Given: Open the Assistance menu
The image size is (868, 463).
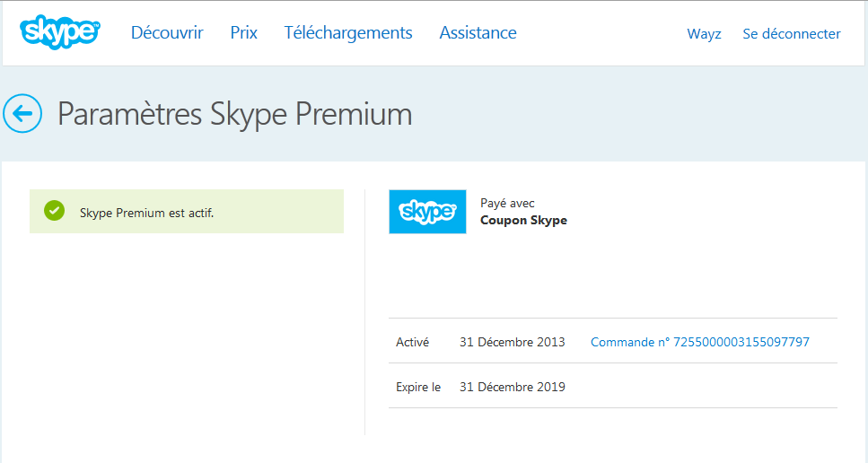Looking at the screenshot, I should point(478,32).
